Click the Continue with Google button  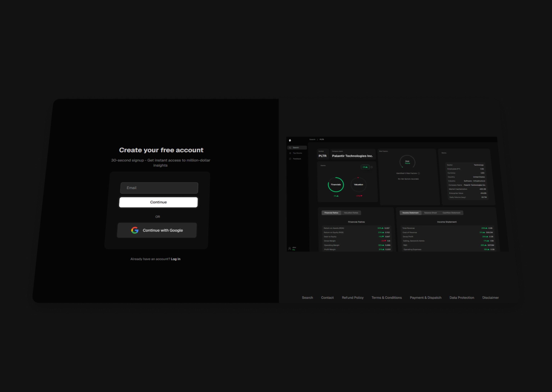tap(157, 230)
